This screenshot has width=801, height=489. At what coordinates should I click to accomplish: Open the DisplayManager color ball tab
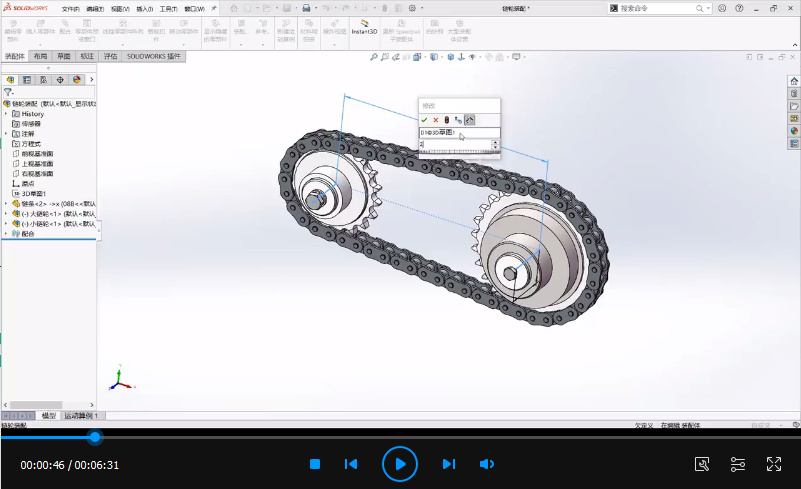(x=77, y=80)
